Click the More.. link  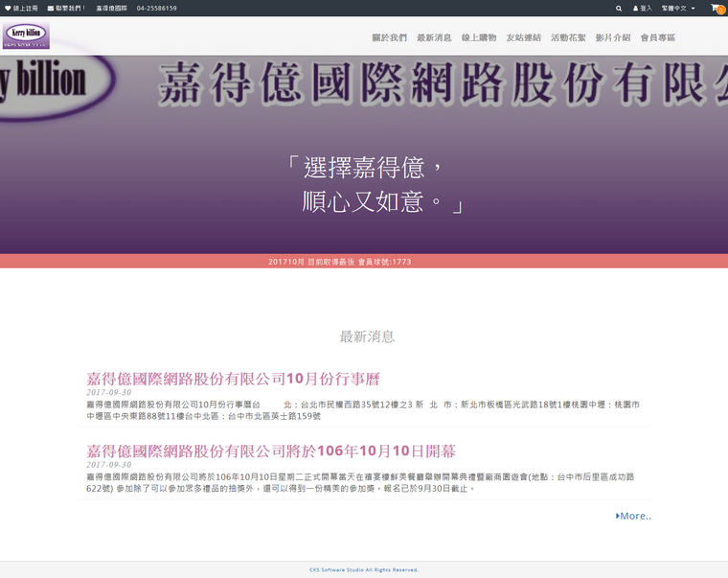point(633,516)
